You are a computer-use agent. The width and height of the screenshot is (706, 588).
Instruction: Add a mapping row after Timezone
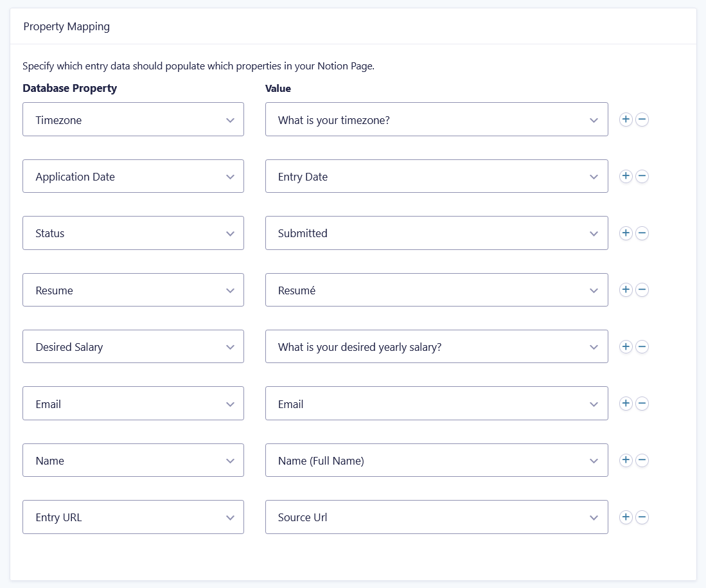[x=626, y=120]
